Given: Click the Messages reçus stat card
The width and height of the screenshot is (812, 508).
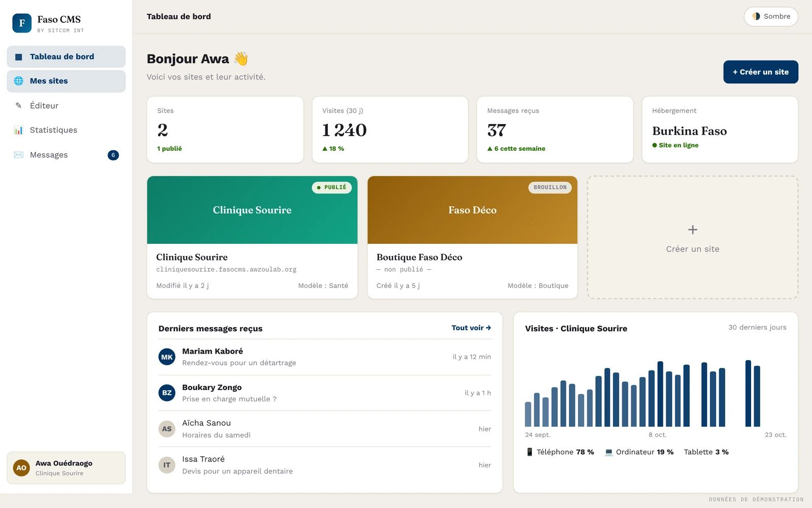Looking at the screenshot, I should click(x=555, y=130).
